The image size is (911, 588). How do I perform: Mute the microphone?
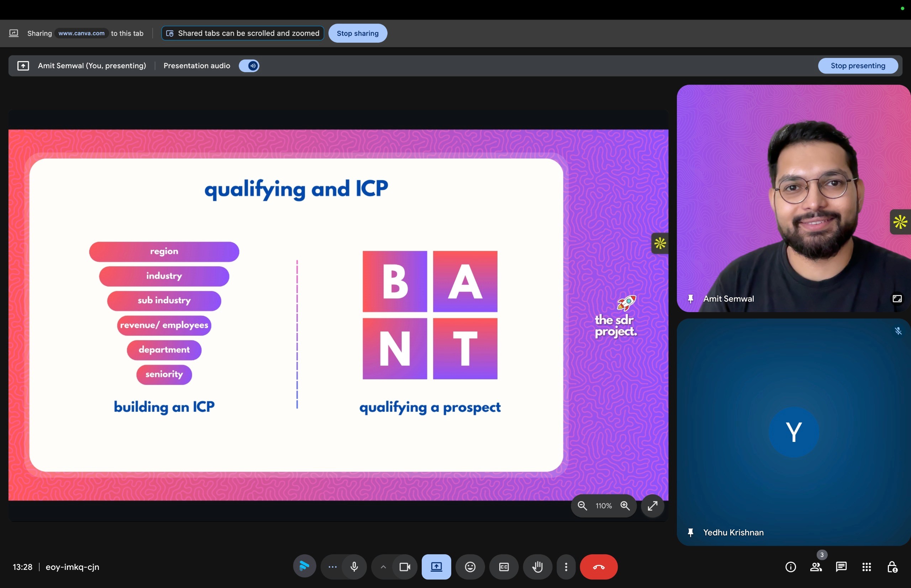click(x=354, y=567)
